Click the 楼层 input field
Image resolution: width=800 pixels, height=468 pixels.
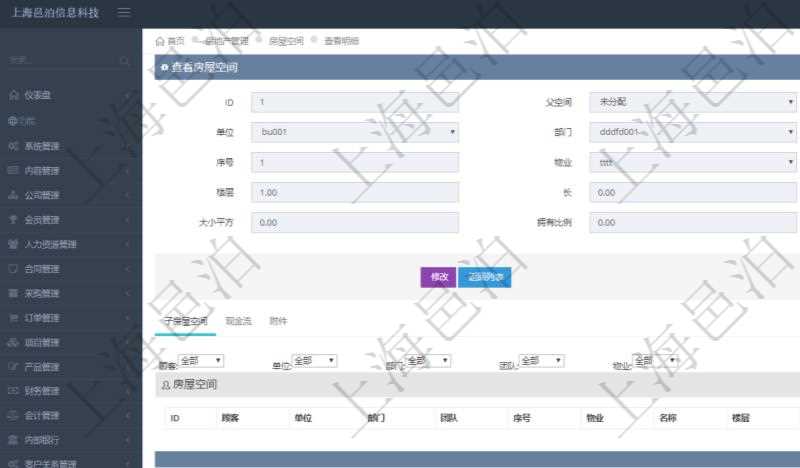355,192
